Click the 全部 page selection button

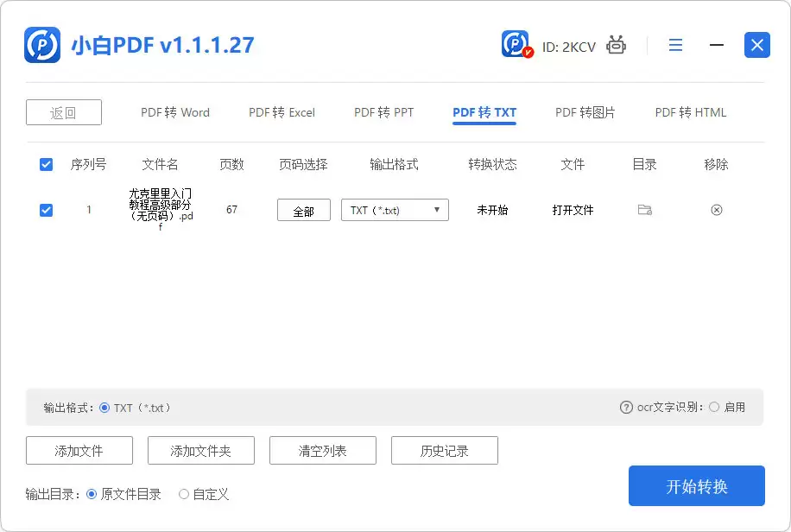(x=303, y=210)
